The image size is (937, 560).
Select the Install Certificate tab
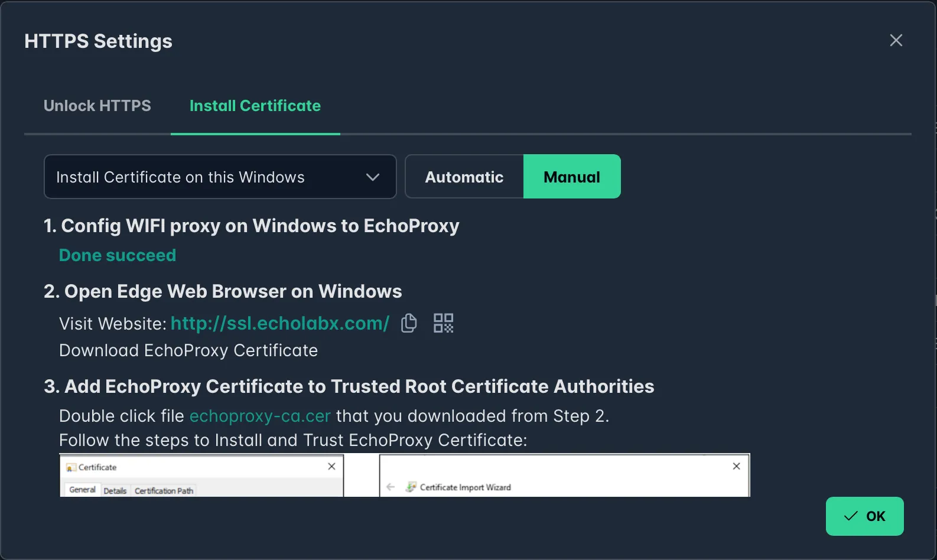tap(255, 106)
